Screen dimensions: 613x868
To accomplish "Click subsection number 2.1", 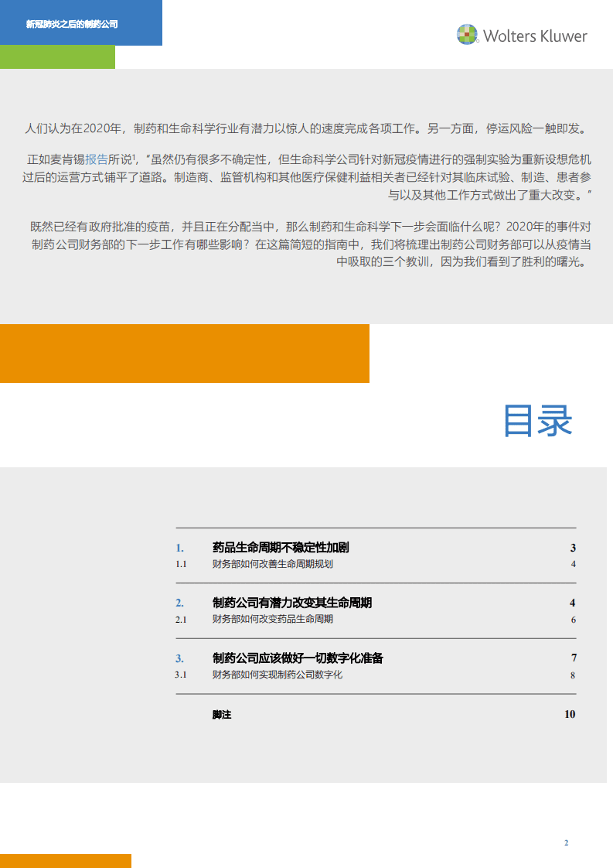I will pos(181,620).
